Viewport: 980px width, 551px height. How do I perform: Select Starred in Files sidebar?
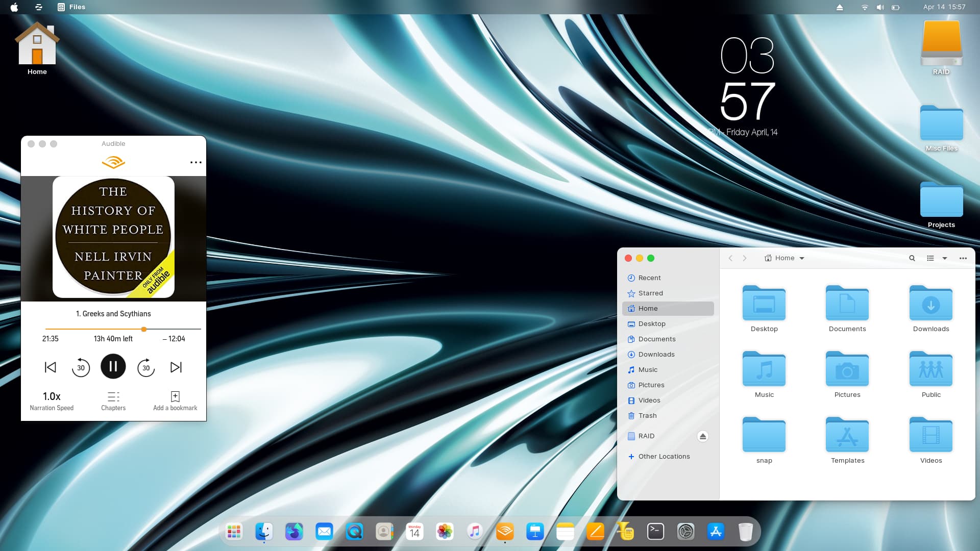(x=668, y=293)
